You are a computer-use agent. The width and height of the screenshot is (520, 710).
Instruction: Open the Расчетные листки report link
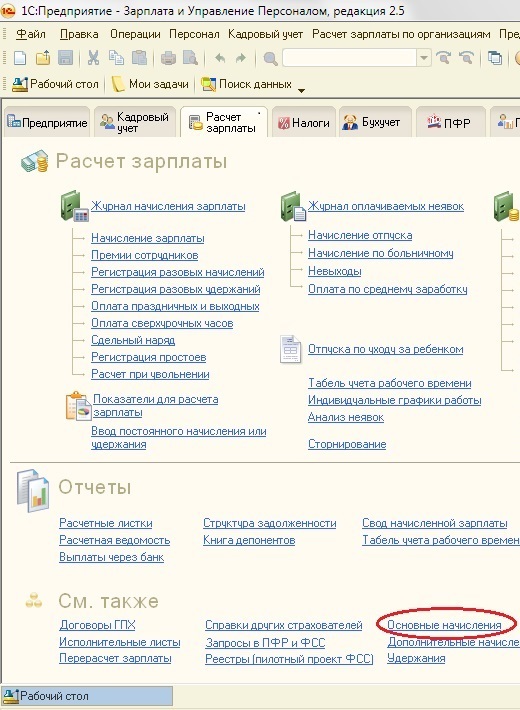[x=106, y=523]
